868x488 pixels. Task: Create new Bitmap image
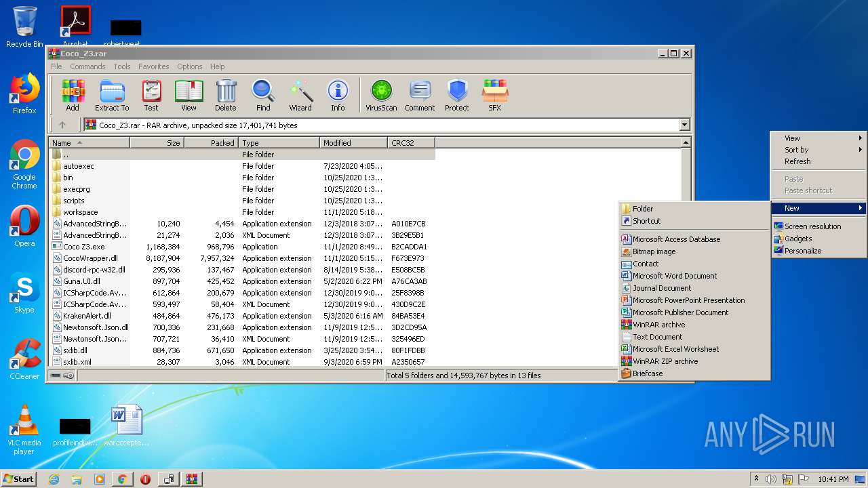pyautogui.click(x=694, y=251)
